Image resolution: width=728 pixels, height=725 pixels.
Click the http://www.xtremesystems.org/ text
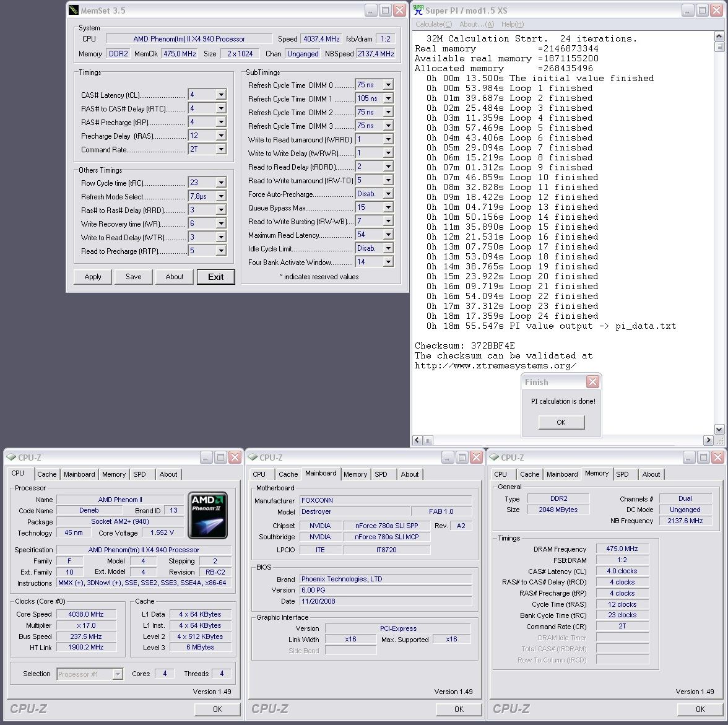[496, 365]
